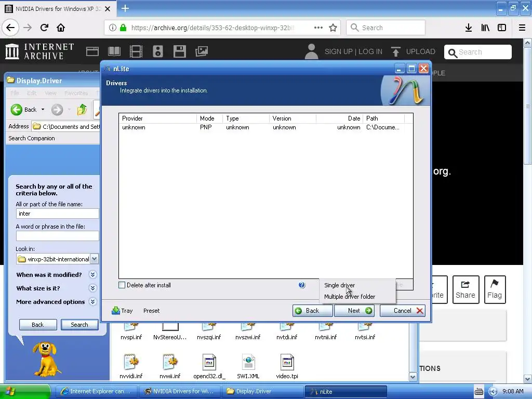This screenshot has width=532, height=399.
Task: Open Back history dropdown arrow in explorer
Action: tap(43, 110)
